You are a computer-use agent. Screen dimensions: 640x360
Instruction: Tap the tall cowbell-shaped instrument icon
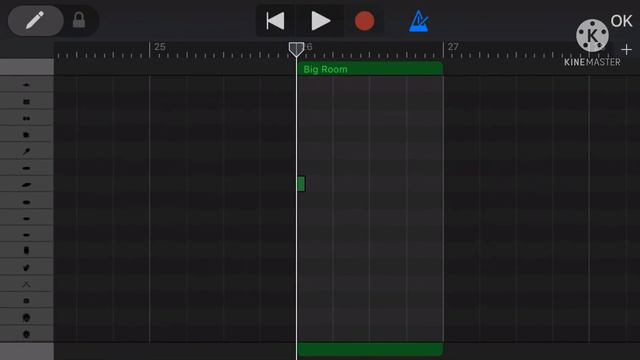26,250
